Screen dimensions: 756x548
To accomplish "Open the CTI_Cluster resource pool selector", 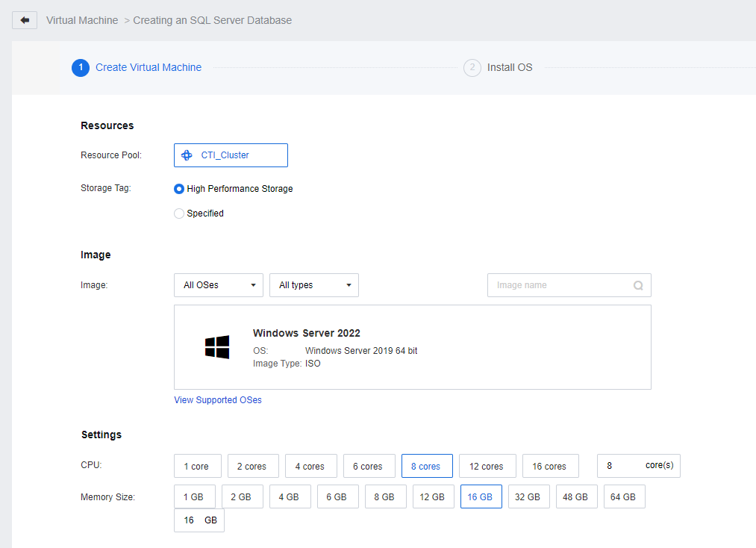I will point(231,155).
